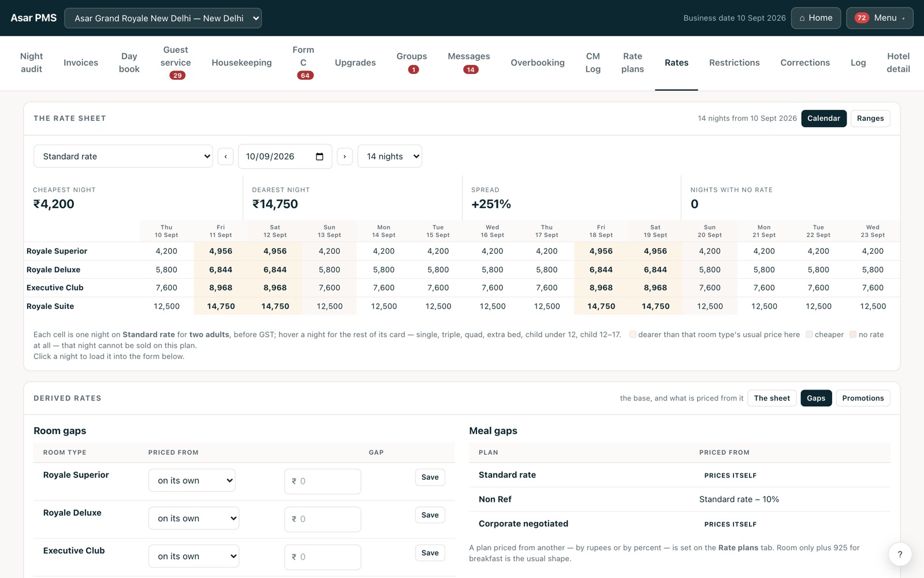This screenshot has width=924, height=578.
Task: Open the calendar picker icon in date field
Action: (x=319, y=157)
